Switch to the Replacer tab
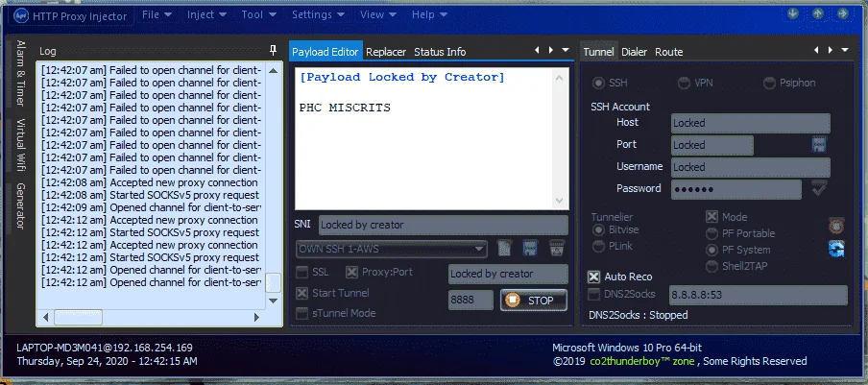This screenshot has width=868, height=385. click(386, 52)
